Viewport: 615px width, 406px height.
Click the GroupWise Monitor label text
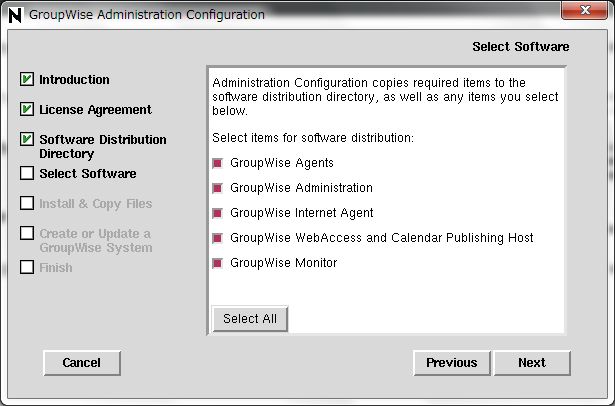(x=284, y=263)
